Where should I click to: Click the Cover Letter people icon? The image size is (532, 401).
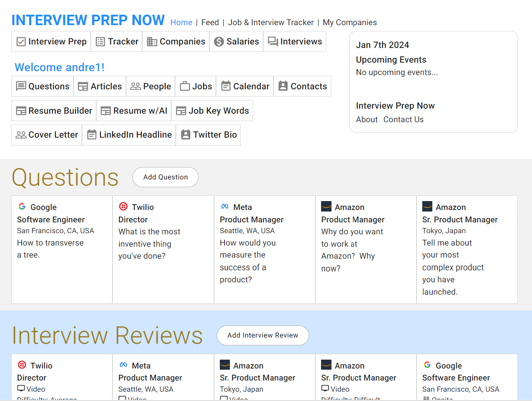click(21, 135)
